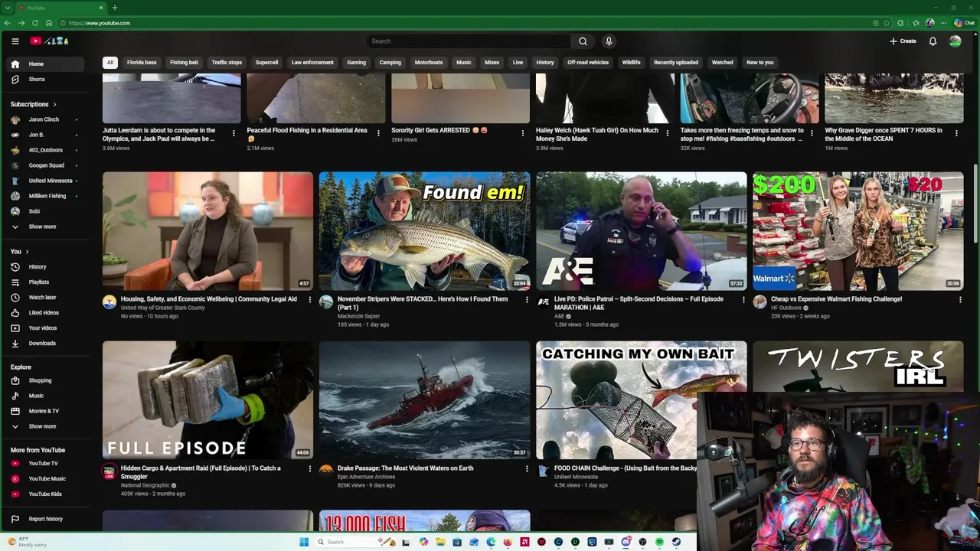The height and width of the screenshot is (551, 980).
Task: Open Jaron Clinch subscription channel
Action: tap(44, 120)
